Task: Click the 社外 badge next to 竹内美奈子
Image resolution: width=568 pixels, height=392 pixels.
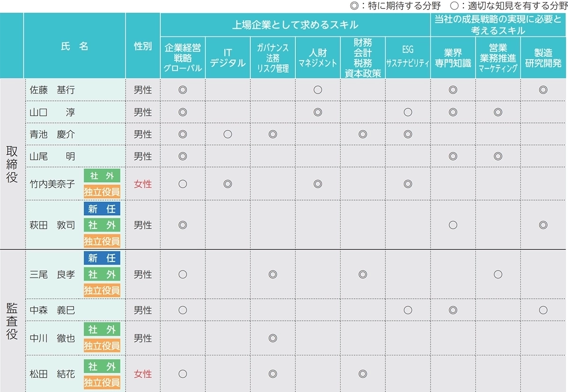Action: [x=102, y=176]
